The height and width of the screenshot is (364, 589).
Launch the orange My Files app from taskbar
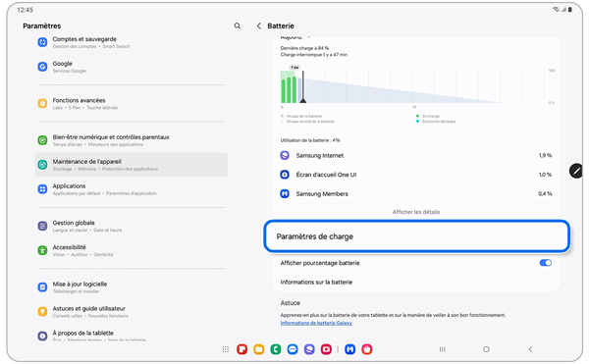pos(259,349)
